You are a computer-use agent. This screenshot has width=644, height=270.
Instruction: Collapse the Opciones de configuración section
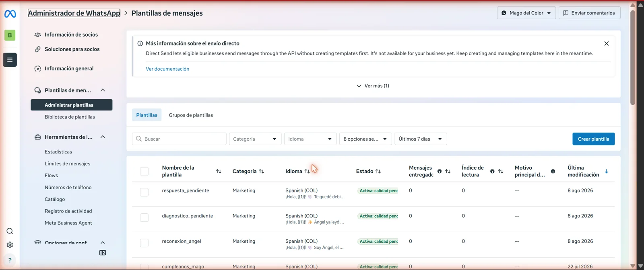[103, 242]
